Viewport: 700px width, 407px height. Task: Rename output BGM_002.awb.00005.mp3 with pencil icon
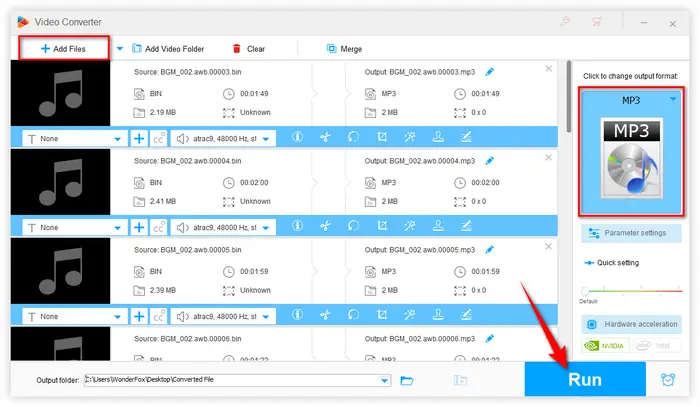490,249
